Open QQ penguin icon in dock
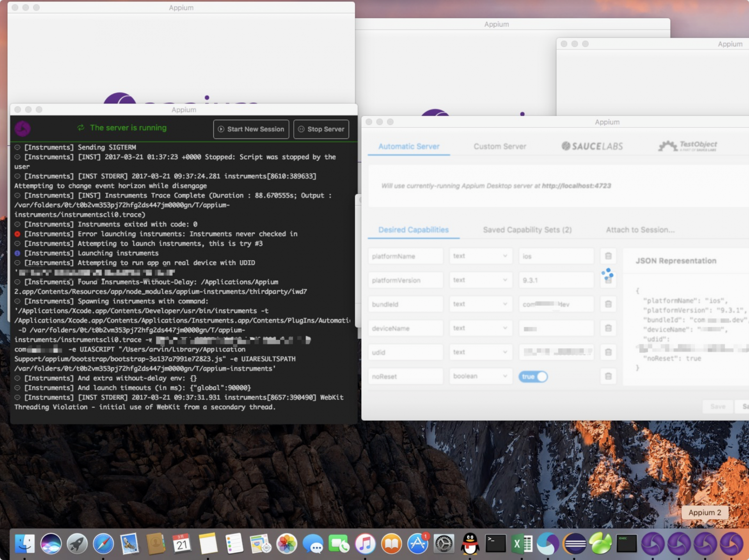 pyautogui.click(x=470, y=543)
